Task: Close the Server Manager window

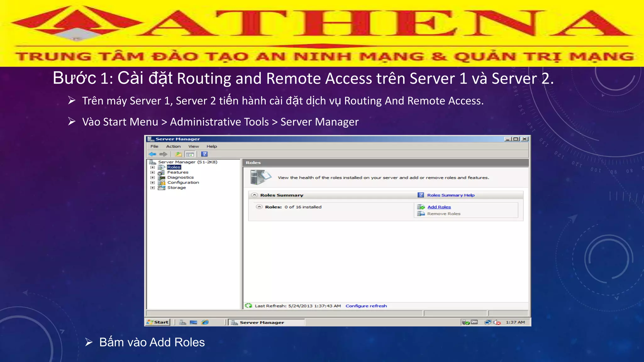Action: coord(525,139)
